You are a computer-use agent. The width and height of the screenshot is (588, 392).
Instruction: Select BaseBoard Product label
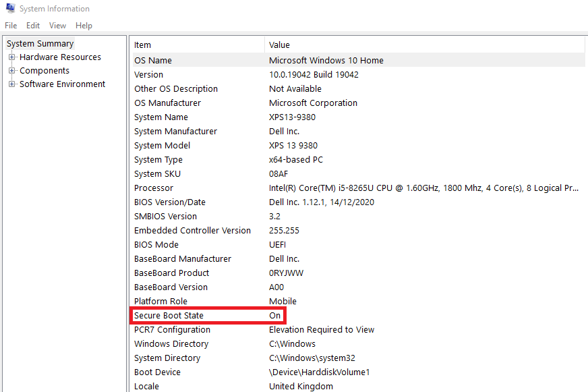pyautogui.click(x=172, y=273)
